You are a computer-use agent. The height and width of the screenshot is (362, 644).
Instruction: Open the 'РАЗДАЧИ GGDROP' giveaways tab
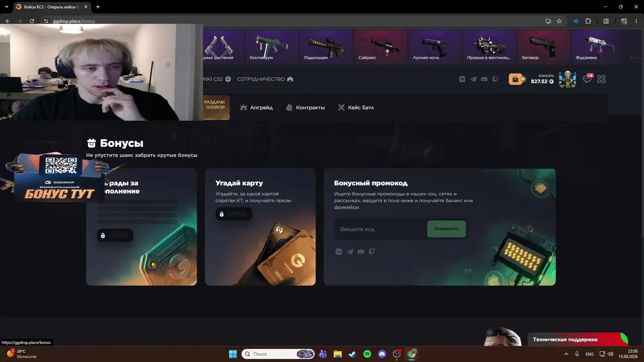[x=215, y=107]
